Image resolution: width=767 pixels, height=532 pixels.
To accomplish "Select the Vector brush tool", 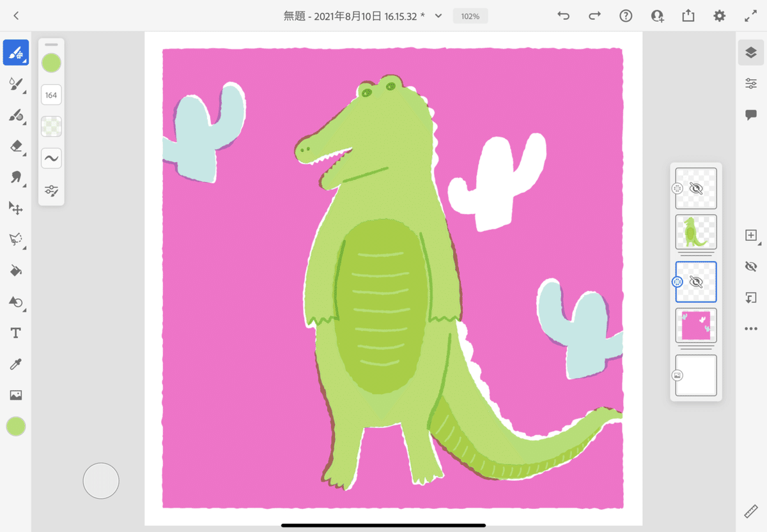I will point(16,116).
